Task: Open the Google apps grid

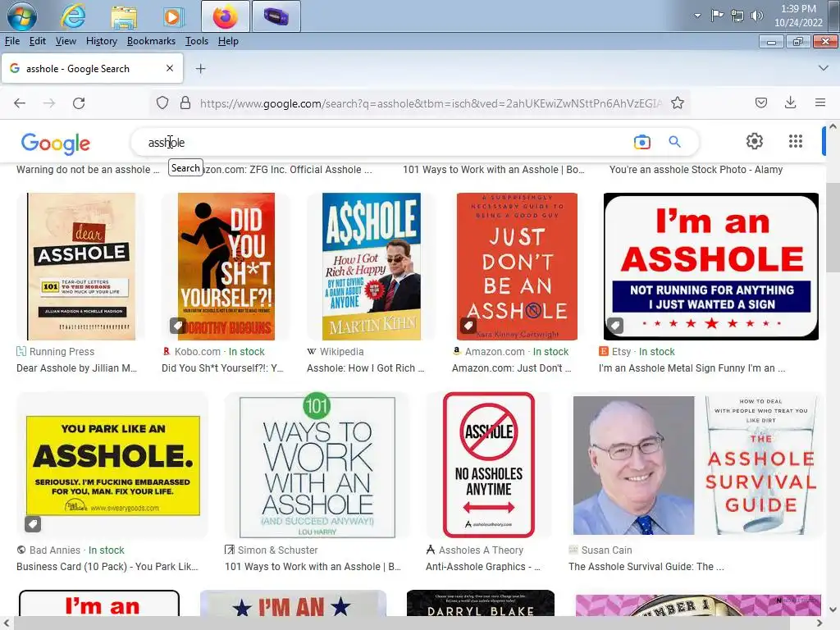Action: [796, 141]
